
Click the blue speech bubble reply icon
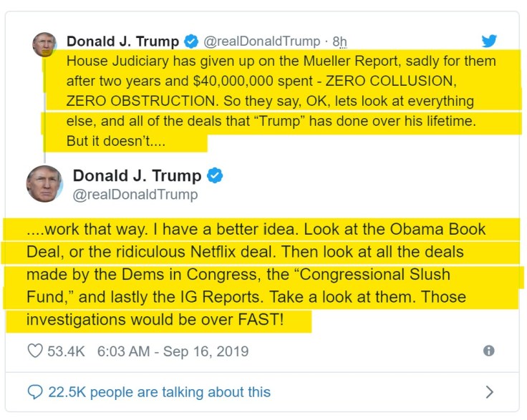pos(35,391)
